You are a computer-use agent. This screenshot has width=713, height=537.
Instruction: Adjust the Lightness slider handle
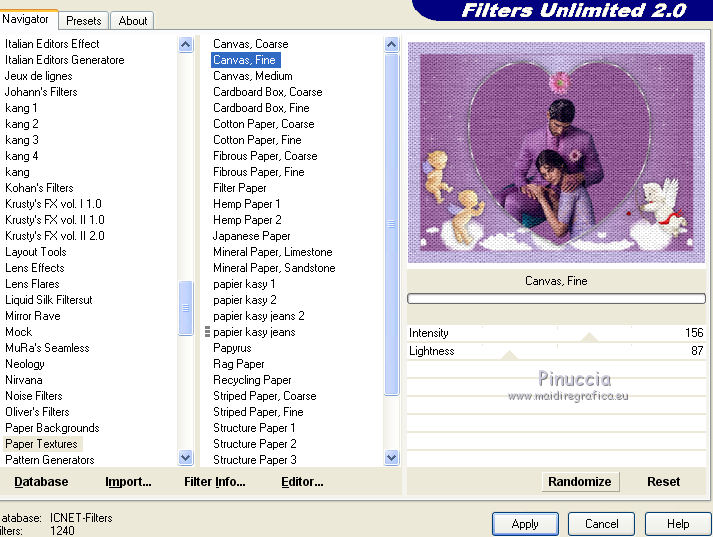tap(509, 355)
